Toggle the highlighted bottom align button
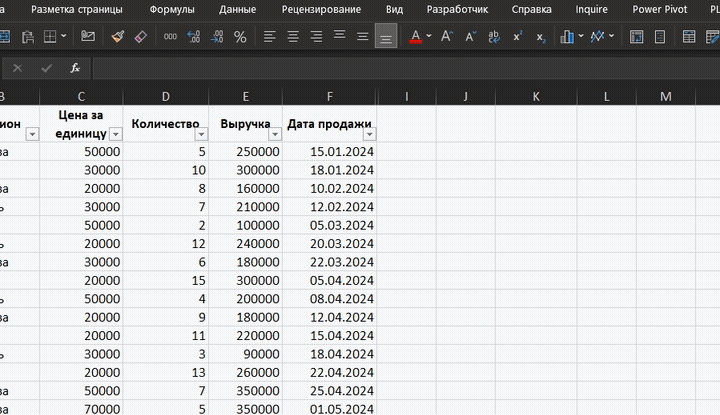The width and height of the screenshot is (720, 415). [386, 36]
